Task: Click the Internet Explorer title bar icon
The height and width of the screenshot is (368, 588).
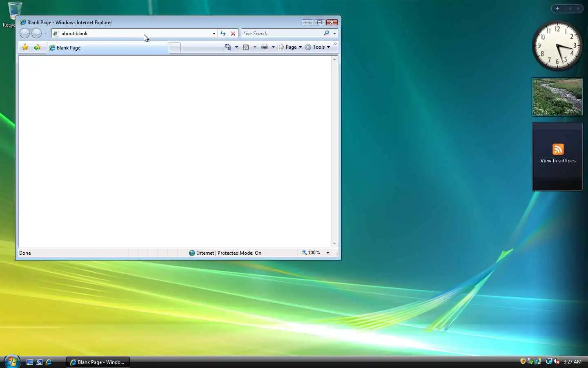Action: tap(23, 22)
